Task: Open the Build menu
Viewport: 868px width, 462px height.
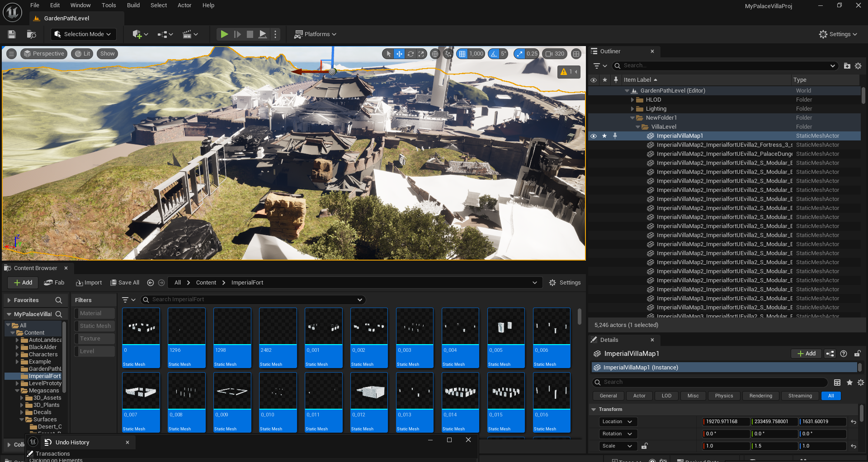Action: coord(133,5)
